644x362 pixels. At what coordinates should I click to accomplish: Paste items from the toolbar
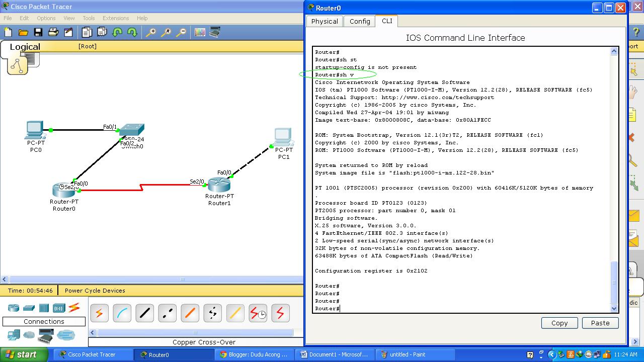tap(102, 32)
